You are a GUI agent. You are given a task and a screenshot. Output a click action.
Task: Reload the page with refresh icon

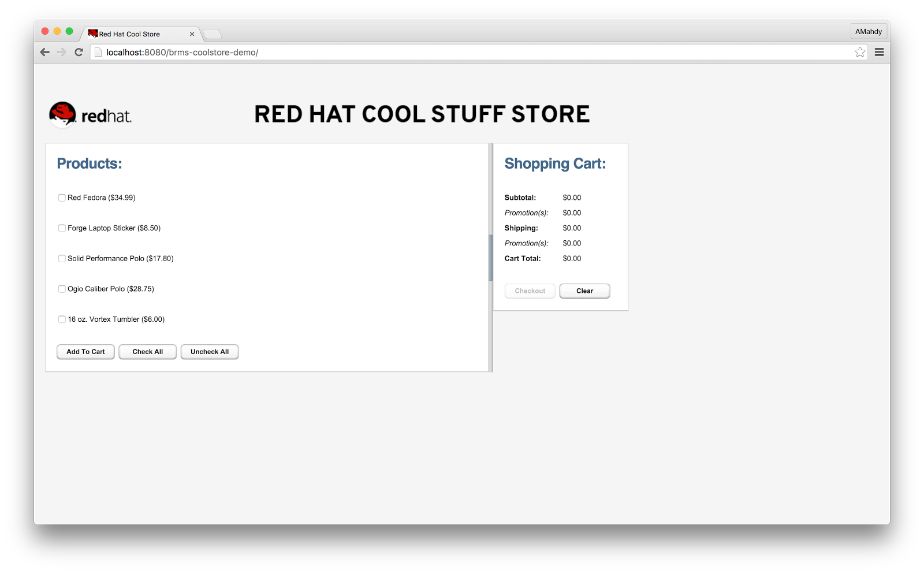click(x=79, y=52)
